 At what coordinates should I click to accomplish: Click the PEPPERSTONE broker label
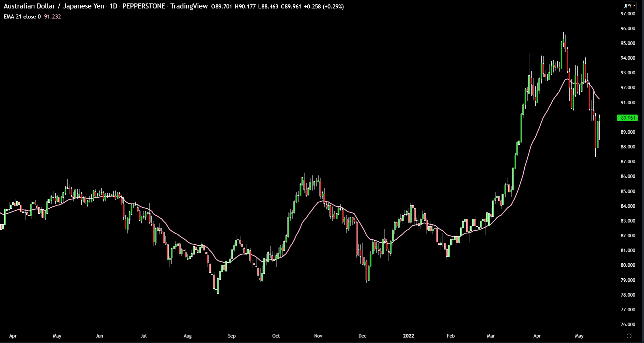tap(143, 6)
